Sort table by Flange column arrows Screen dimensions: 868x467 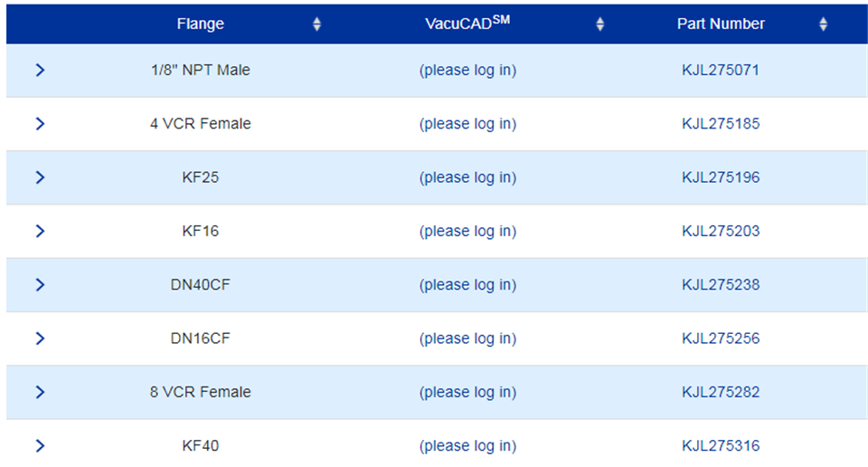(x=316, y=24)
